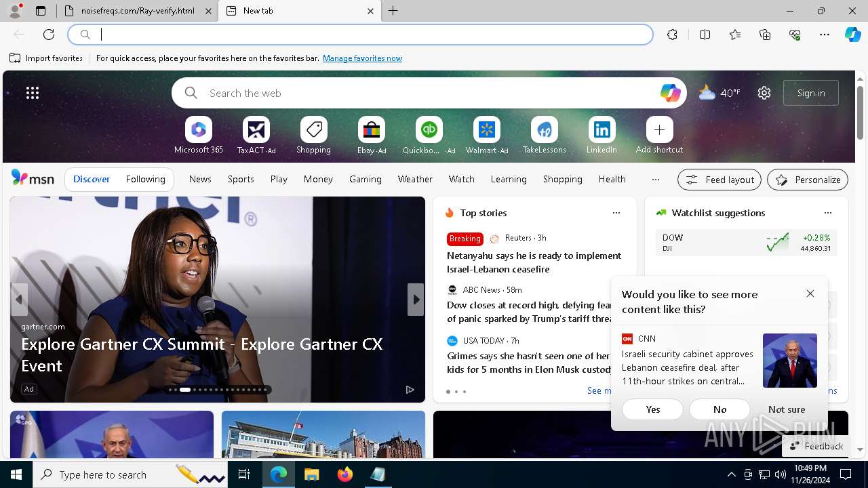Open the Windows Start menu

pos(16,474)
